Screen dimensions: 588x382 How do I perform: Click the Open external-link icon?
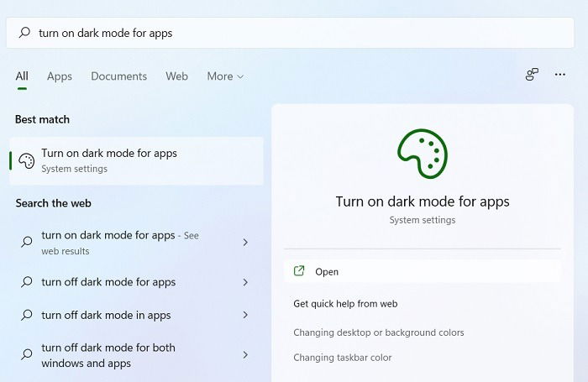click(x=299, y=270)
